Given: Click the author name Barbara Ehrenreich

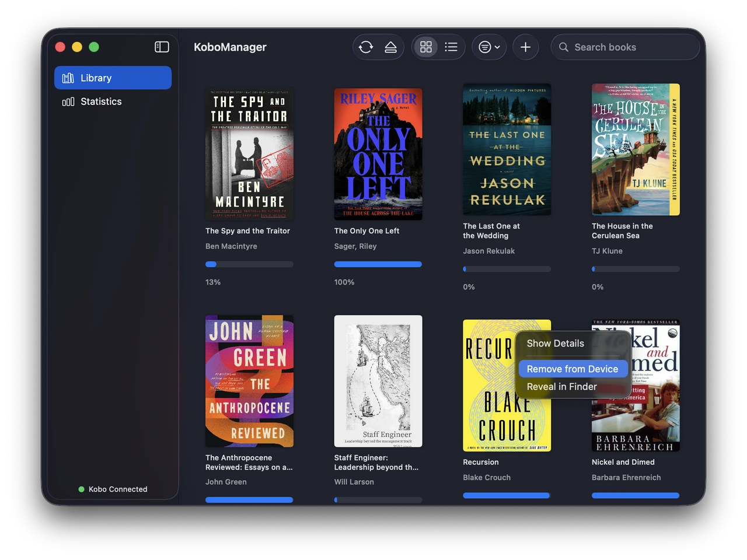Looking at the screenshot, I should [x=626, y=477].
